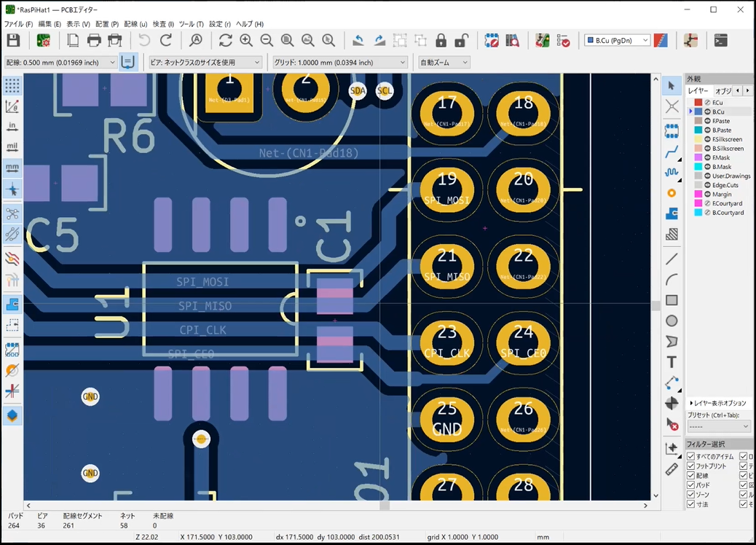
Task: Select the Add Vias tool
Action: (x=672, y=193)
